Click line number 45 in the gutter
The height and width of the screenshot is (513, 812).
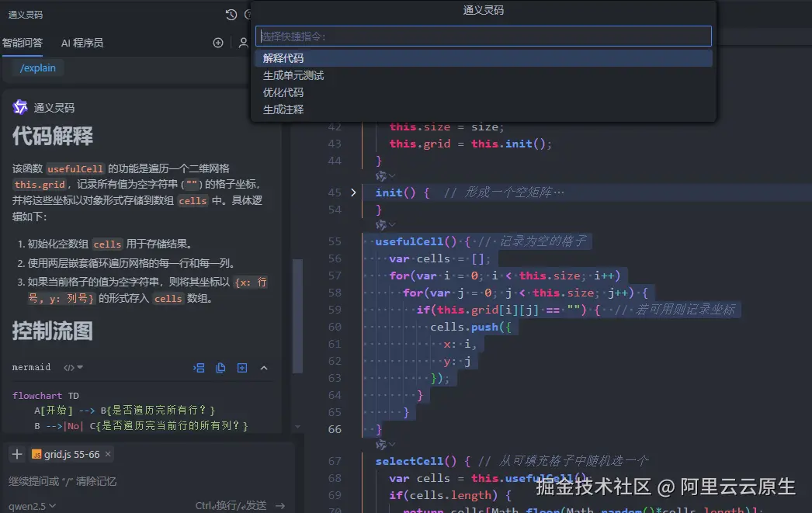pyautogui.click(x=335, y=192)
